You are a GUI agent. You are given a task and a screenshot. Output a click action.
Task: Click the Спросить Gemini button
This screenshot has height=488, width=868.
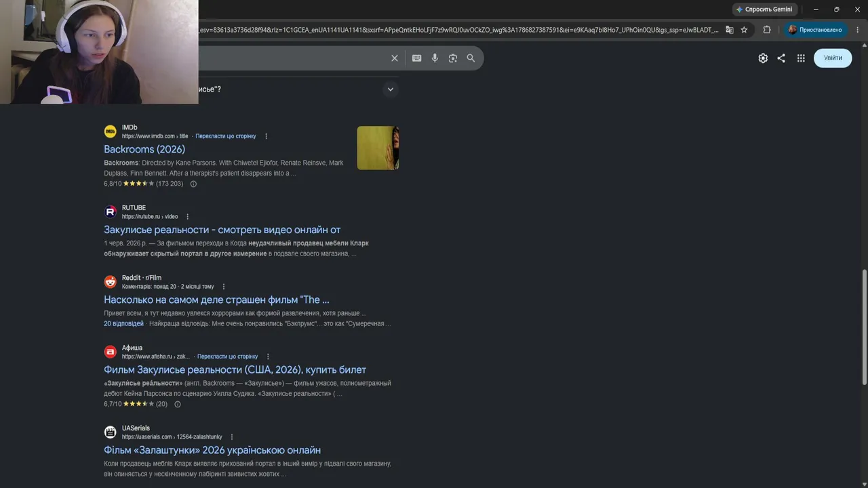764,9
